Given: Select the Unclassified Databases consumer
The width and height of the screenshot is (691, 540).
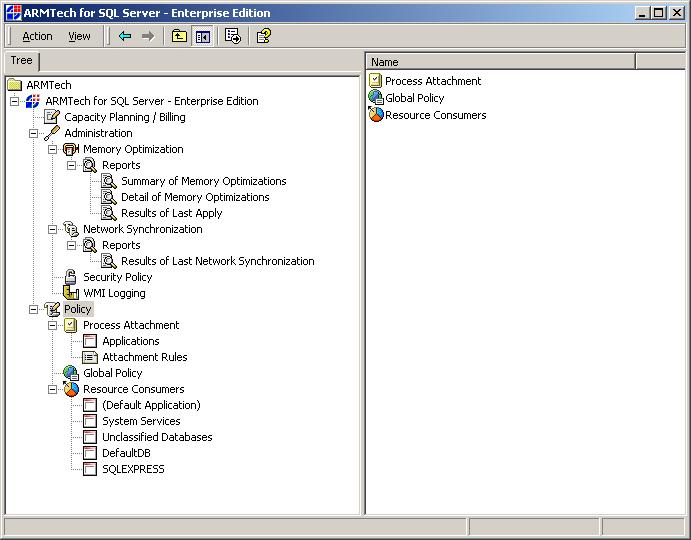Looking at the screenshot, I should (x=157, y=437).
